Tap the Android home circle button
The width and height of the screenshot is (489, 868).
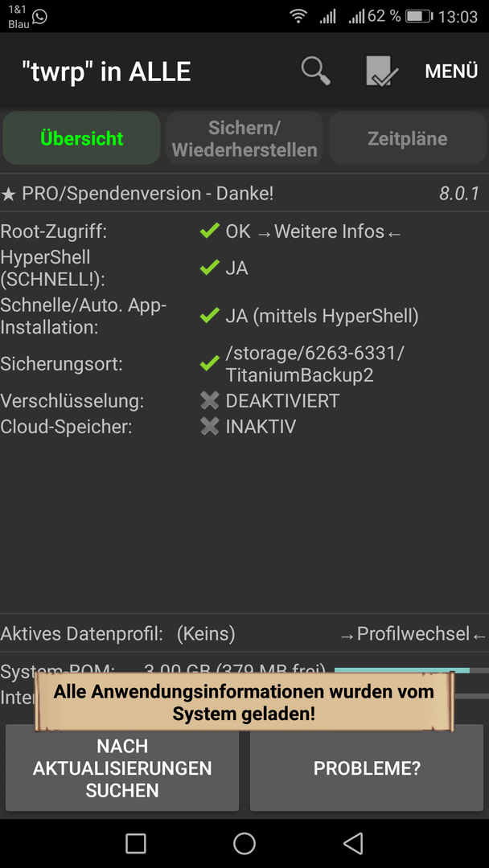pyautogui.click(x=244, y=843)
